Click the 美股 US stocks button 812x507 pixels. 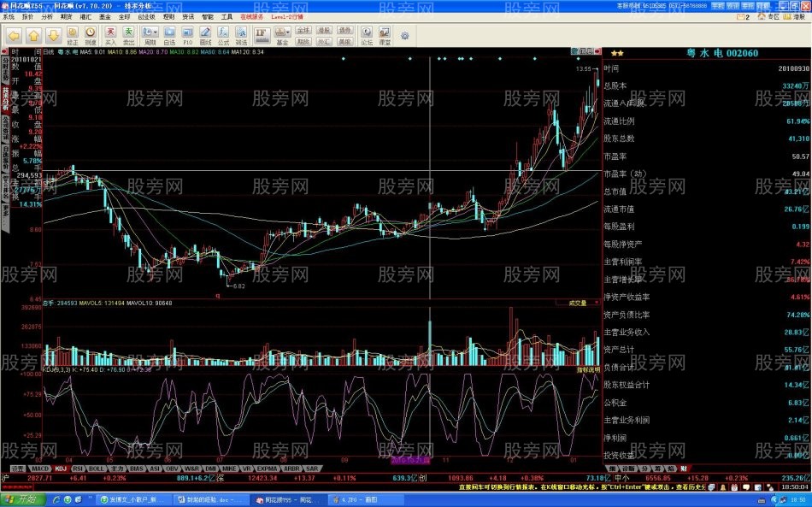(345, 41)
